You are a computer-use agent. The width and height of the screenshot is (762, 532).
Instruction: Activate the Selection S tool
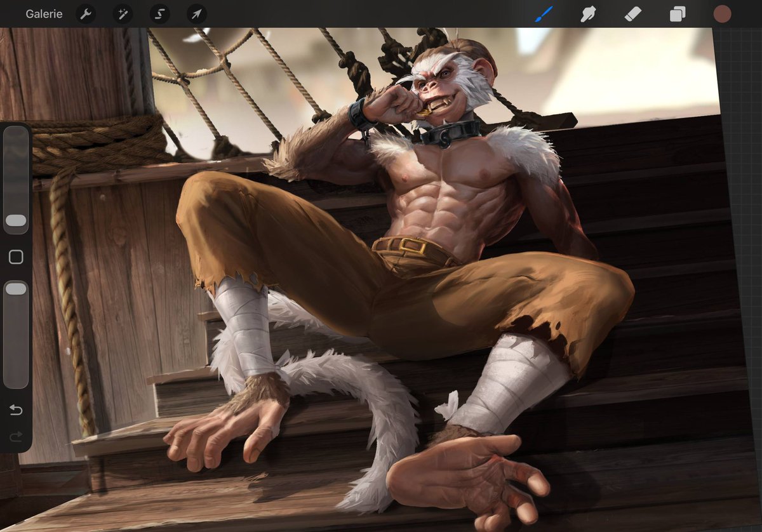point(159,14)
